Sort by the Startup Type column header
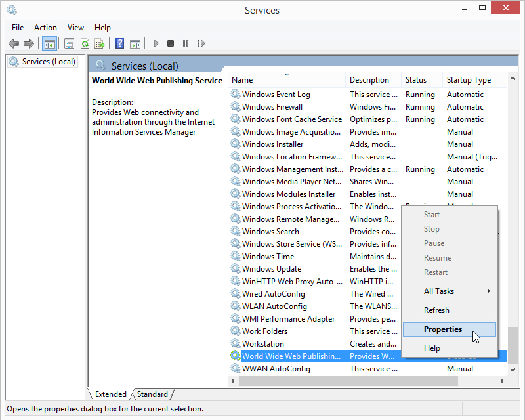The height and width of the screenshot is (420, 525). [472, 80]
